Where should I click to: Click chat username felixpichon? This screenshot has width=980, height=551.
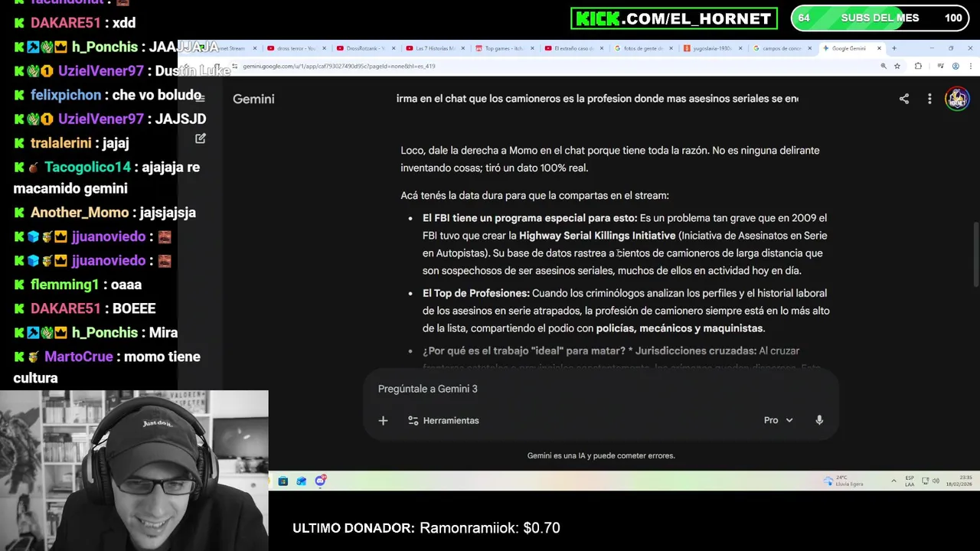point(66,95)
